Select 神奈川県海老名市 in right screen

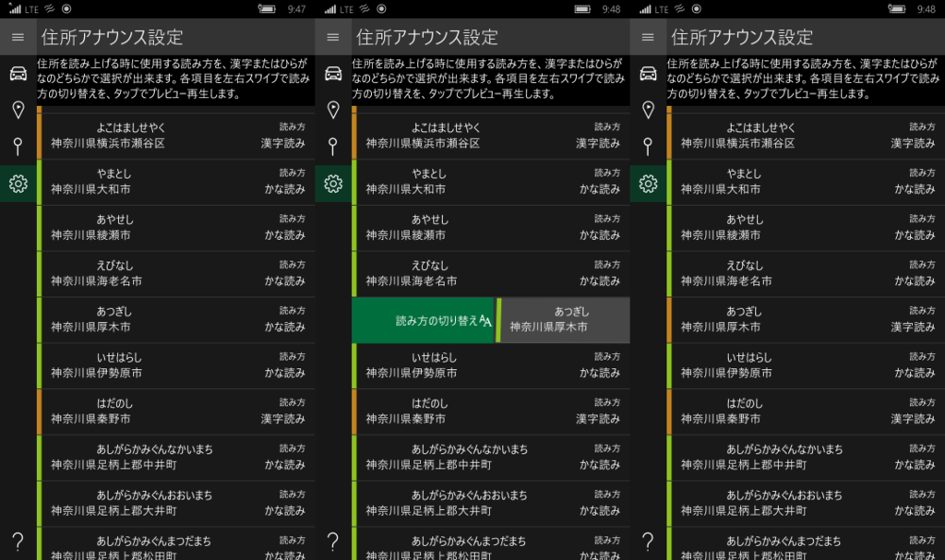[x=726, y=280]
